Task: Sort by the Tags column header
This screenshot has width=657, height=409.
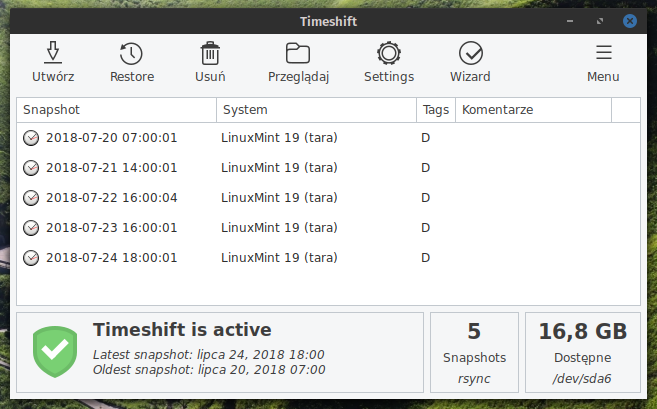Action: coord(436,110)
